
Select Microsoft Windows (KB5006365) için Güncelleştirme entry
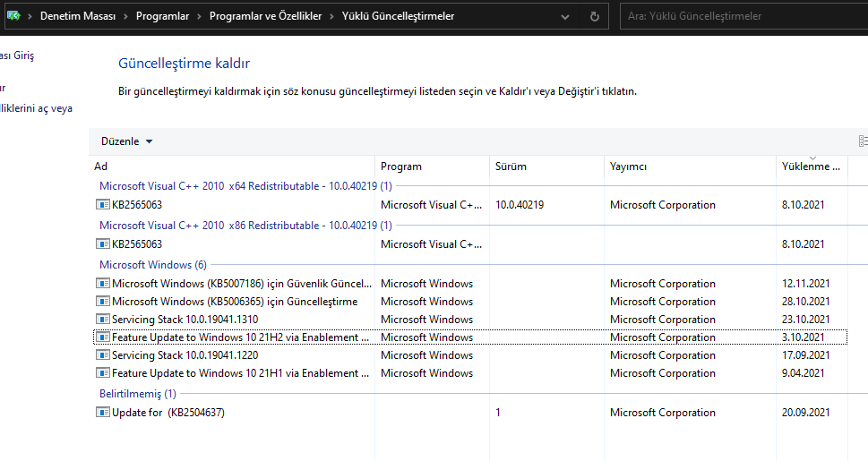click(235, 302)
